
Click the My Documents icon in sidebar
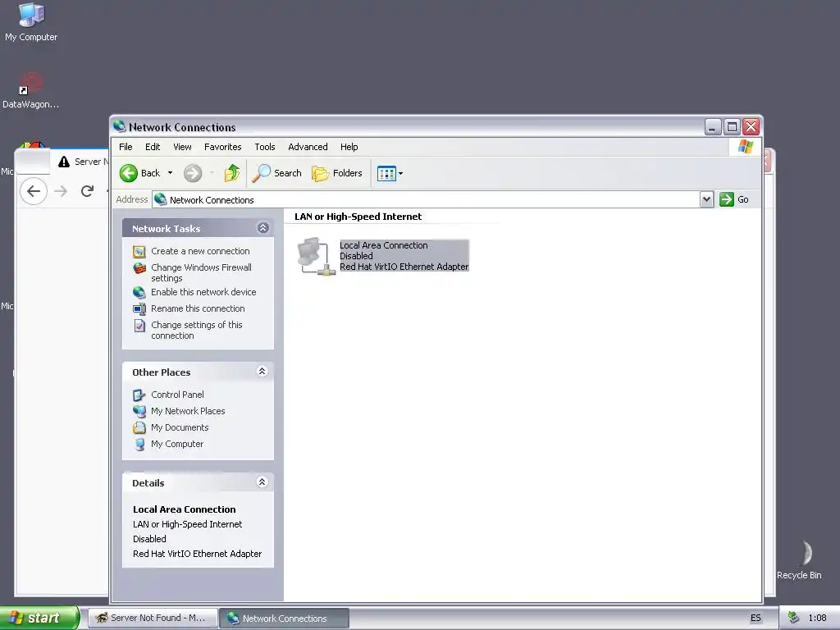139,427
